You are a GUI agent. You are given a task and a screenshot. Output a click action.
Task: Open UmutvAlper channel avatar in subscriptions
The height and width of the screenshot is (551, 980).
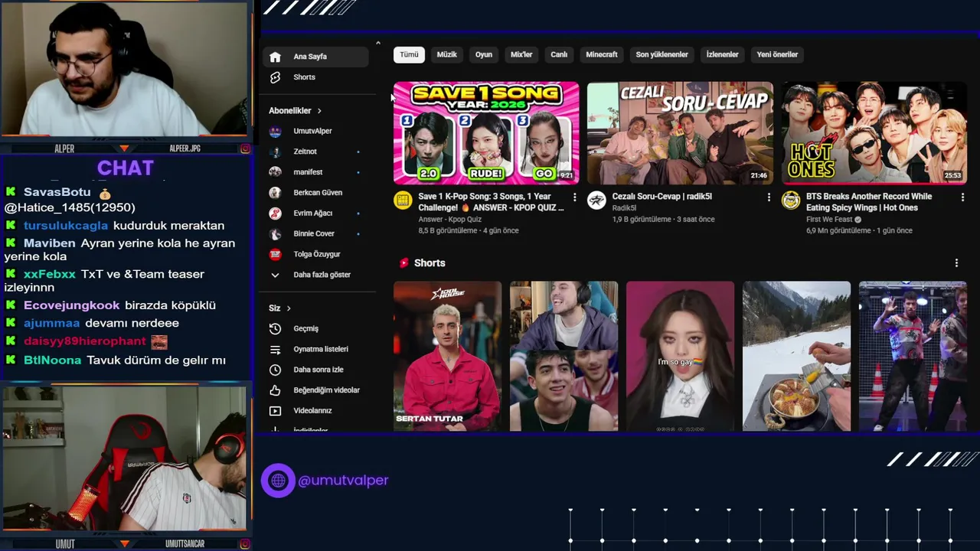(x=276, y=131)
